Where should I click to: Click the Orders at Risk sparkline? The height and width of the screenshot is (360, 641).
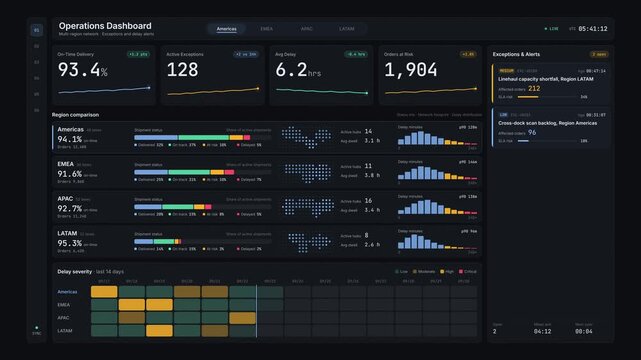pyautogui.click(x=430, y=91)
